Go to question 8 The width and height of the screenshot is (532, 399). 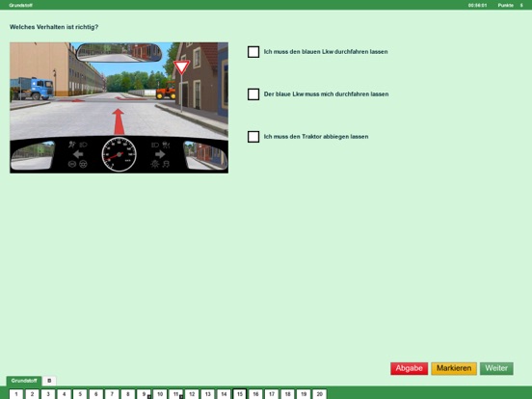pos(128,394)
